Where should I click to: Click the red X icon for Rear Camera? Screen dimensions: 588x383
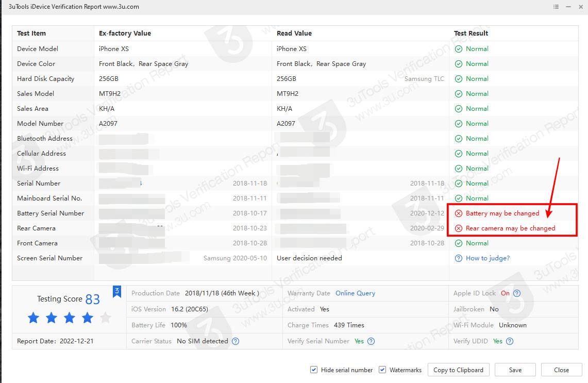458,228
